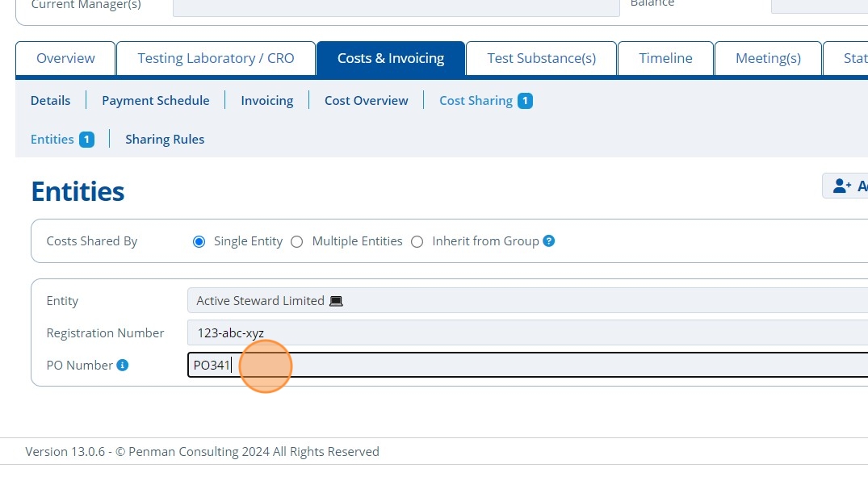Go to Payment Schedule

(x=155, y=101)
